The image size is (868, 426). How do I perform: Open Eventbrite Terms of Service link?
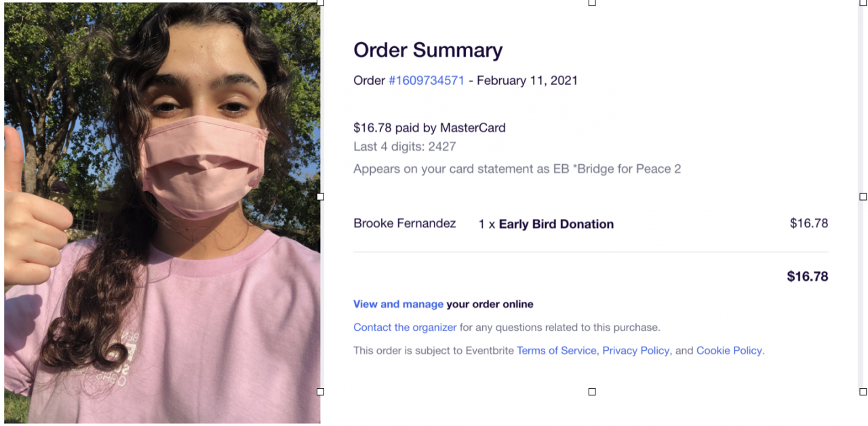coord(556,351)
